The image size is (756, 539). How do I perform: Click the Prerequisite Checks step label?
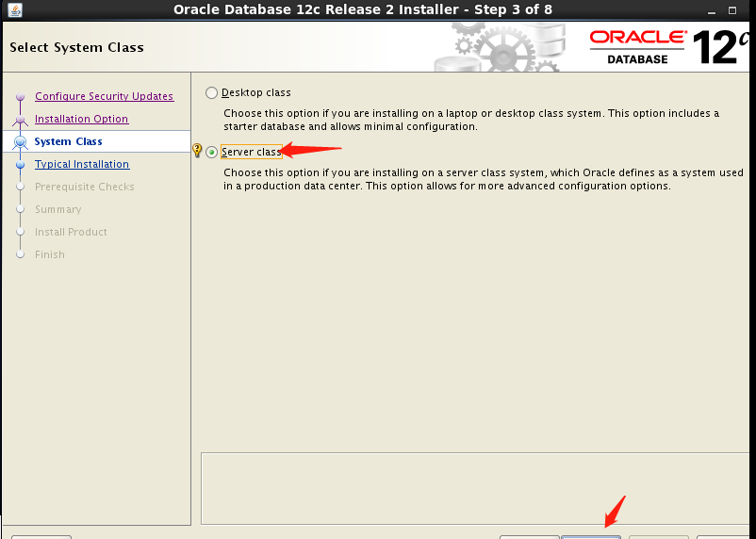[85, 187]
